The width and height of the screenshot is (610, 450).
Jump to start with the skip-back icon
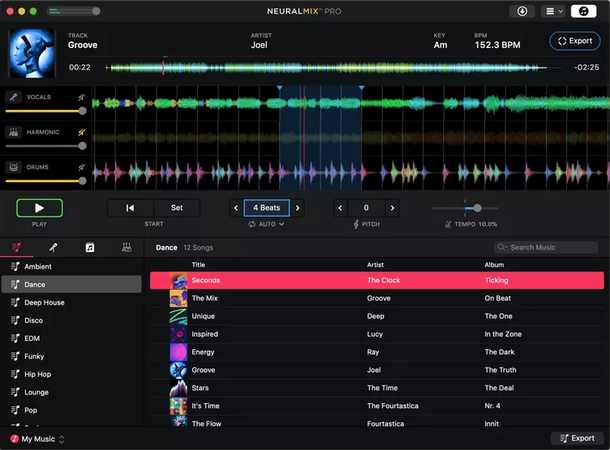click(x=130, y=208)
